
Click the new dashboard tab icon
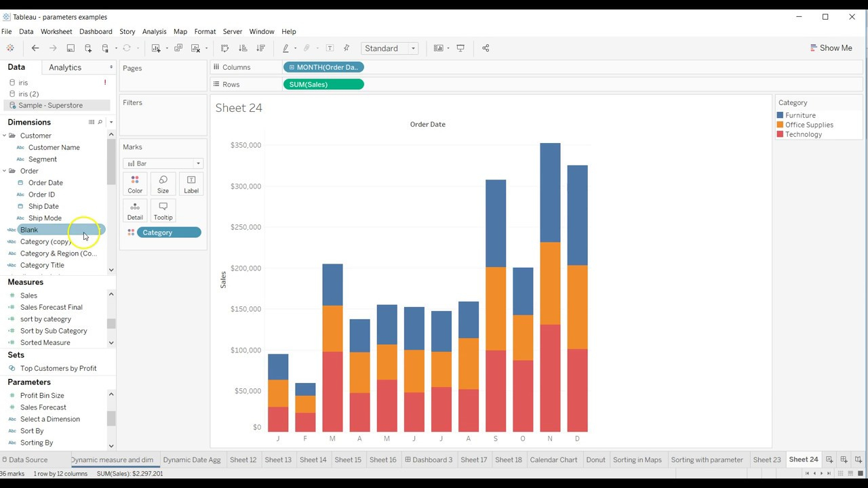pos(844,460)
